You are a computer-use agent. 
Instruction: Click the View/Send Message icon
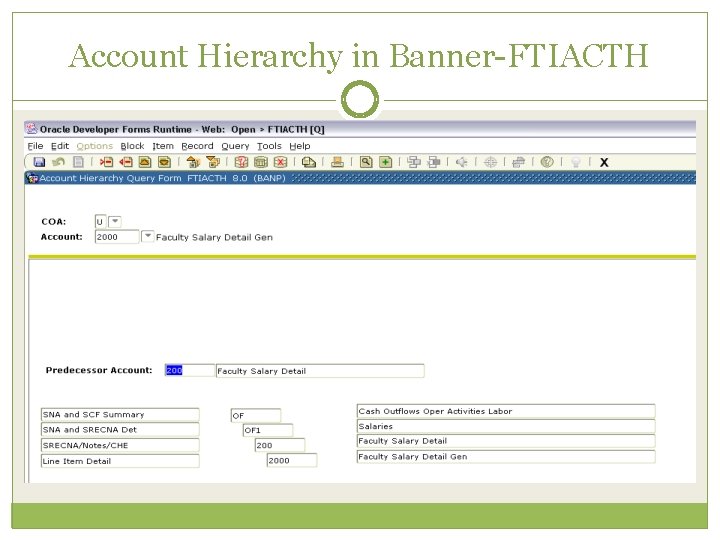[309, 162]
